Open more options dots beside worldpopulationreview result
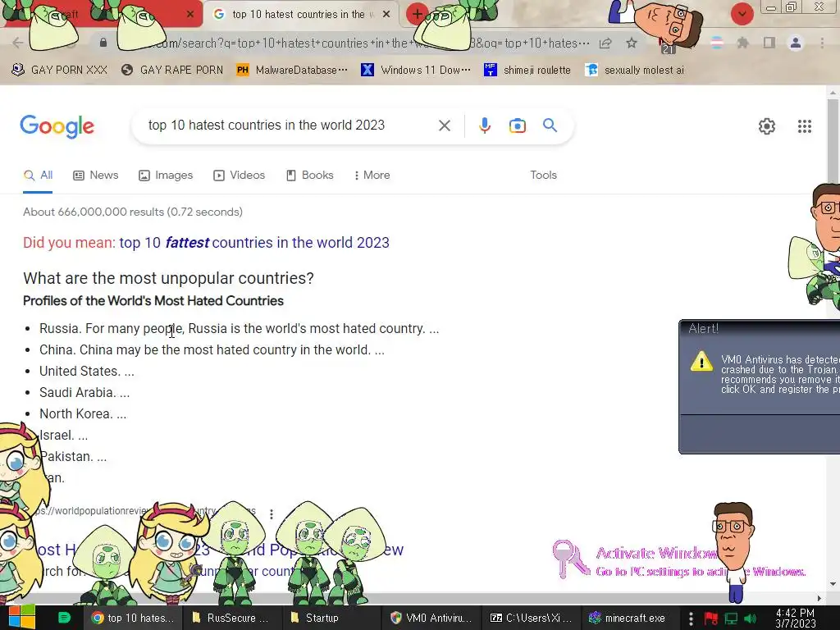Image resolution: width=840 pixels, height=630 pixels. point(272,514)
